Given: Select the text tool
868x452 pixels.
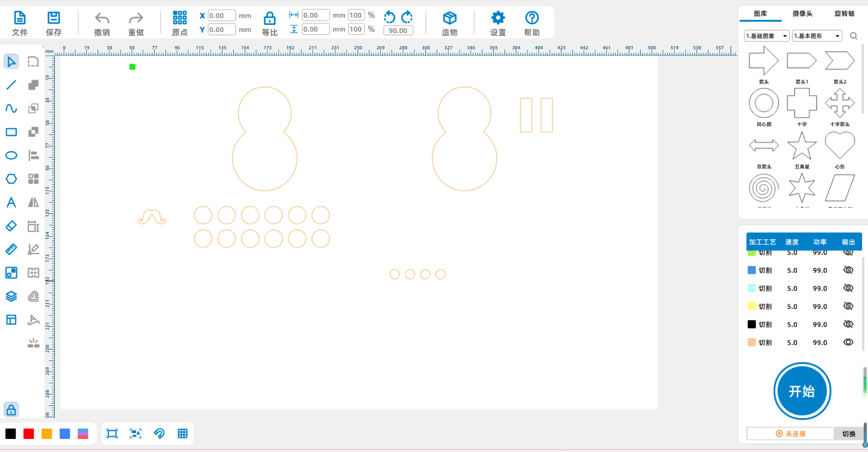Looking at the screenshot, I should click(x=11, y=203).
